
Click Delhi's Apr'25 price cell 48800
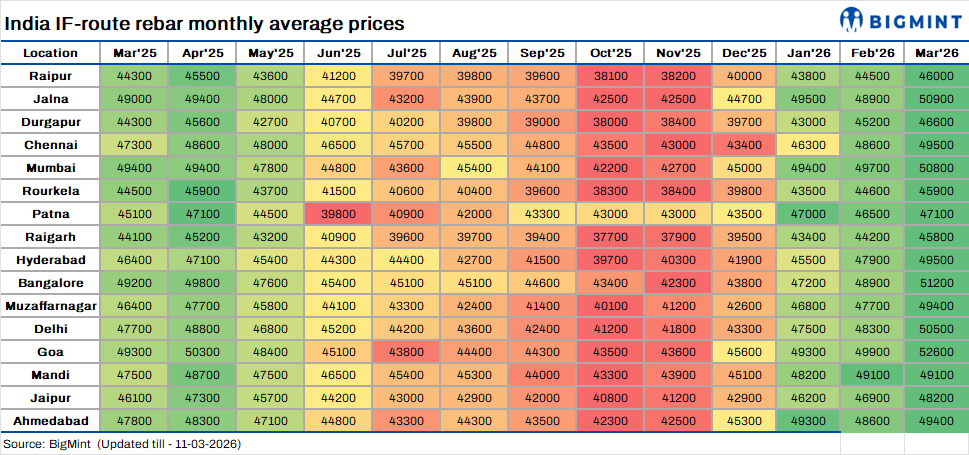tap(200, 329)
